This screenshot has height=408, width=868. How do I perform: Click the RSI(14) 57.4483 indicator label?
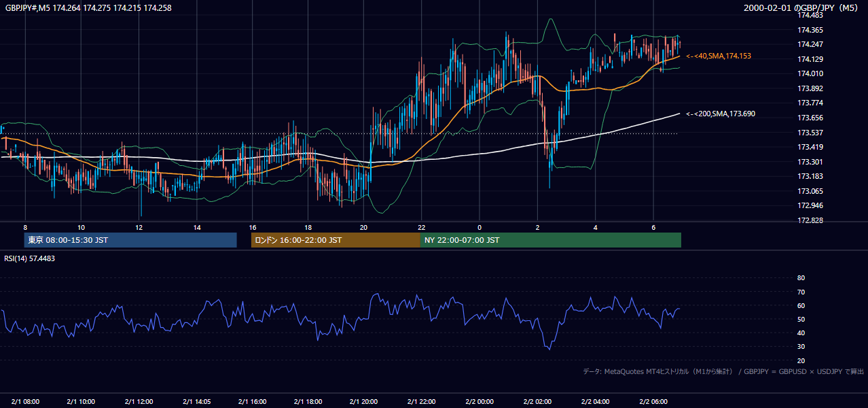point(30,258)
